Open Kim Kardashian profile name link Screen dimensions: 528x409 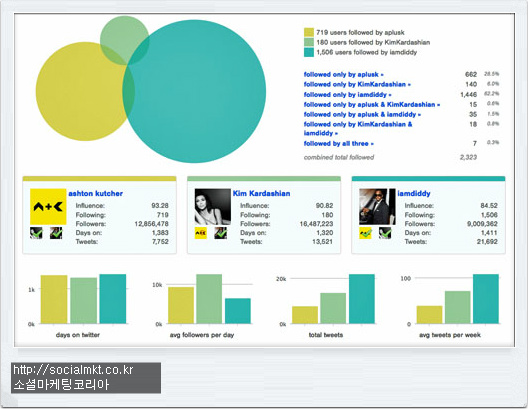click(261, 193)
